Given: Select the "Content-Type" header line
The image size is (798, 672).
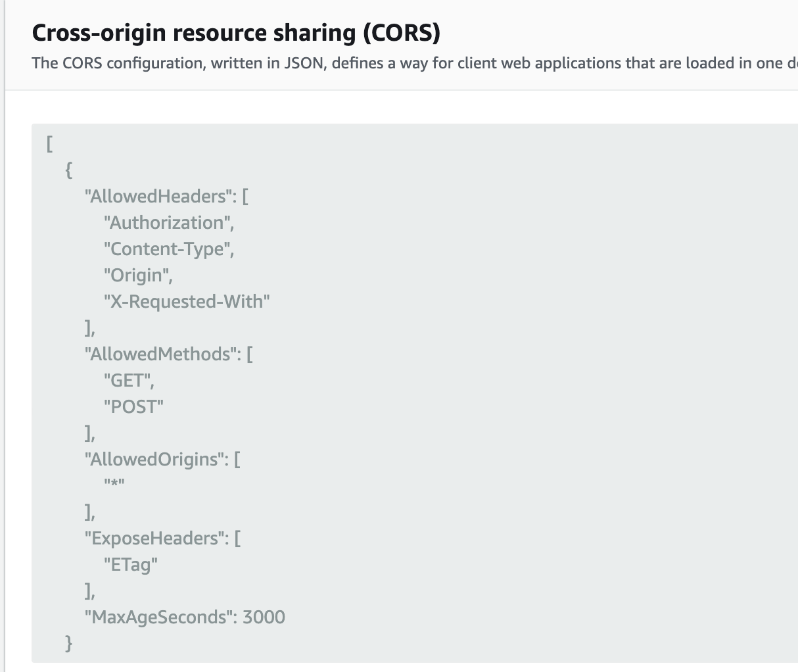Looking at the screenshot, I should point(169,249).
